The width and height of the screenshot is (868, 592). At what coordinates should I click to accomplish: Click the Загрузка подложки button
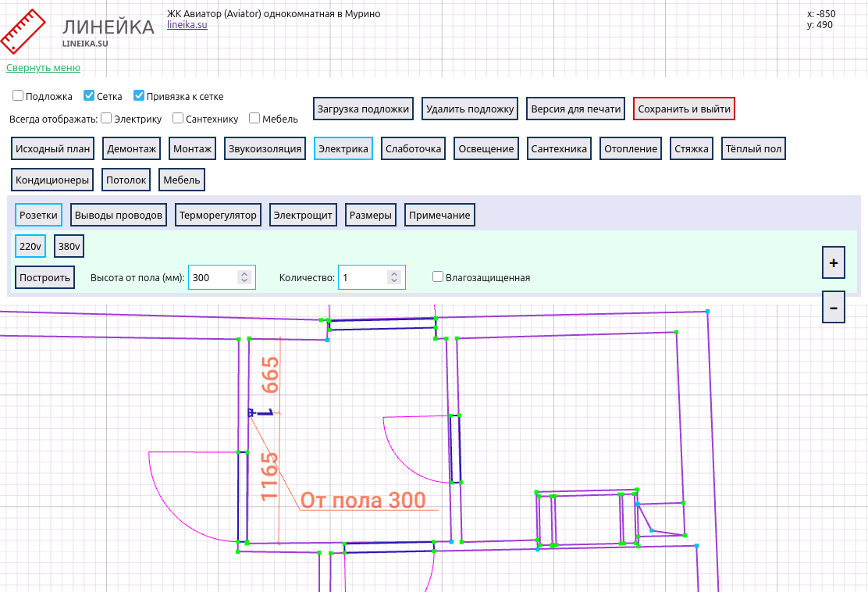363,109
